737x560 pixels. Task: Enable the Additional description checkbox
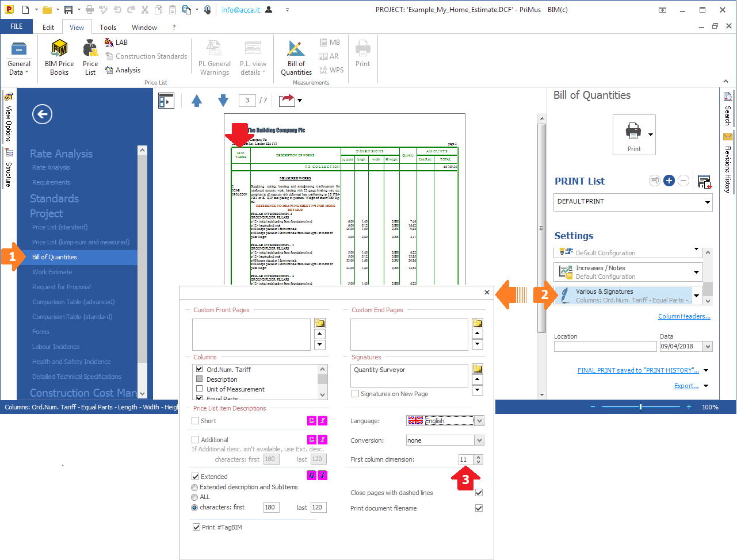point(196,440)
